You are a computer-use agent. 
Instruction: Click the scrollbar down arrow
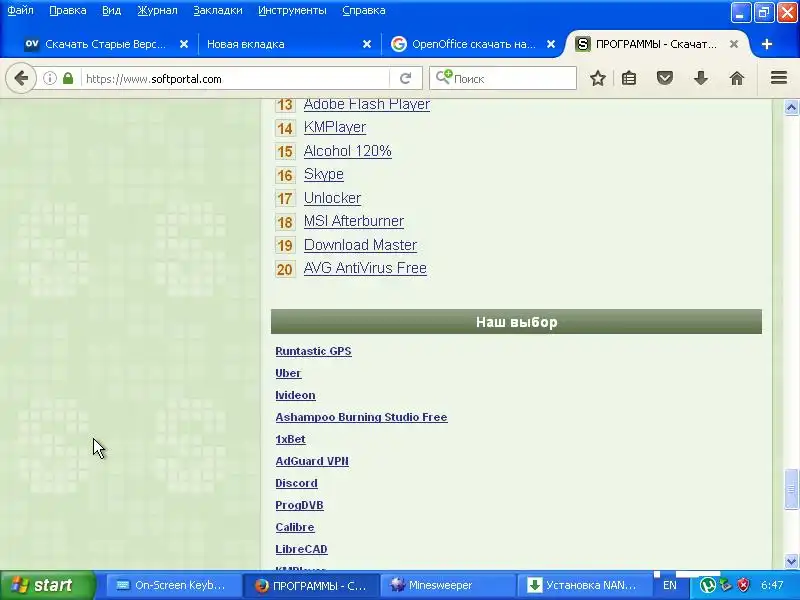pos(791,561)
